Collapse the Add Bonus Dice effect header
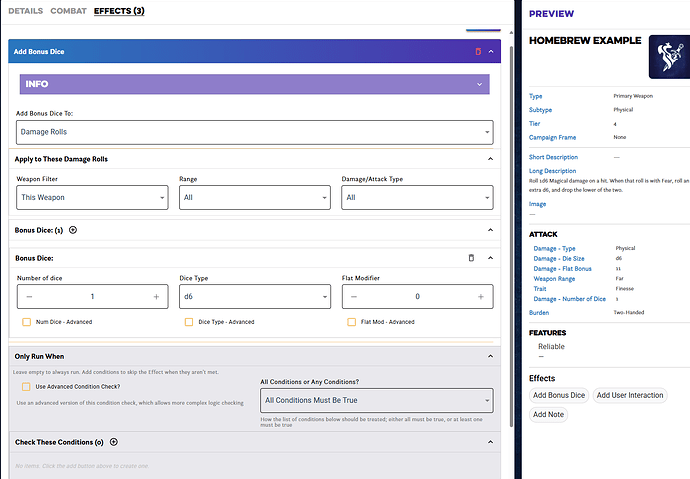This screenshot has width=690, height=479. point(491,51)
